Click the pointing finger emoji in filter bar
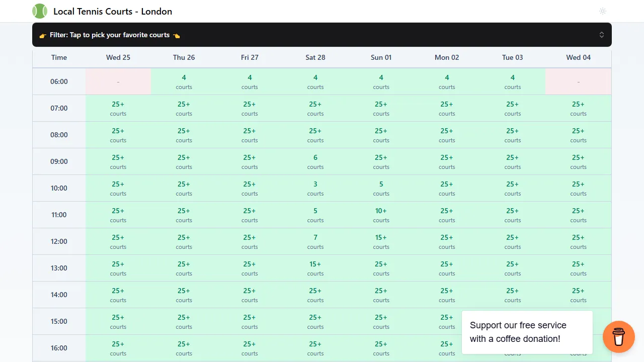Image resolution: width=644 pixels, height=362 pixels. (x=42, y=35)
